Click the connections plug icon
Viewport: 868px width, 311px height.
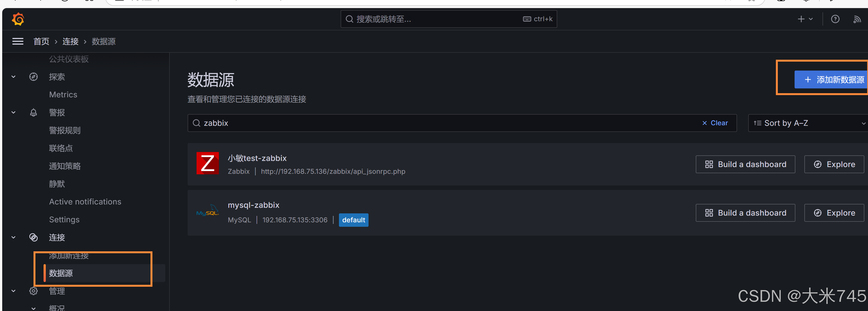[33, 237]
